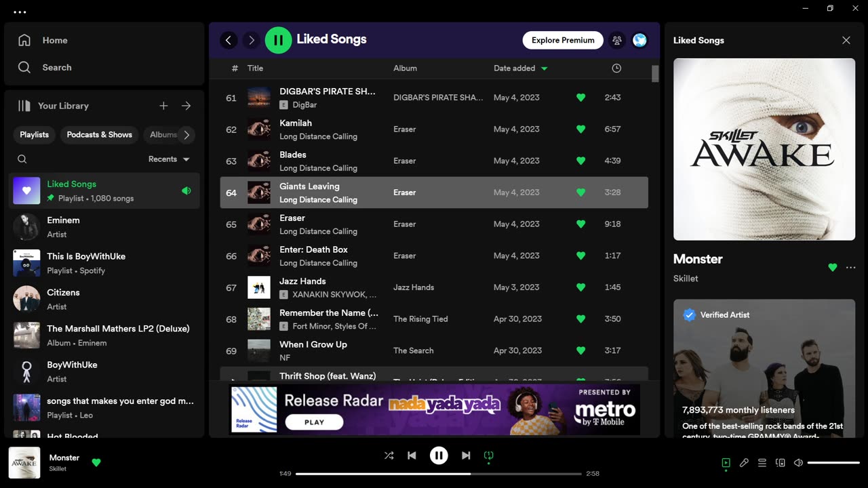Expand Your Library with arrow icon

(186, 106)
